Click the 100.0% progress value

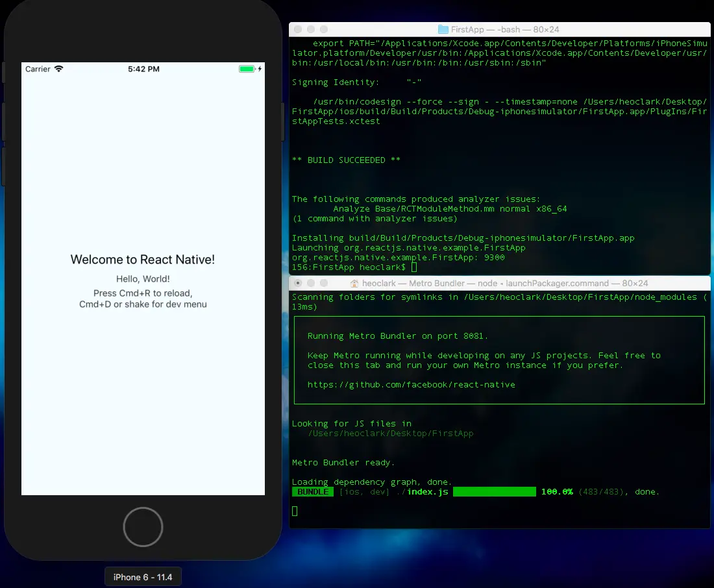tap(557, 492)
